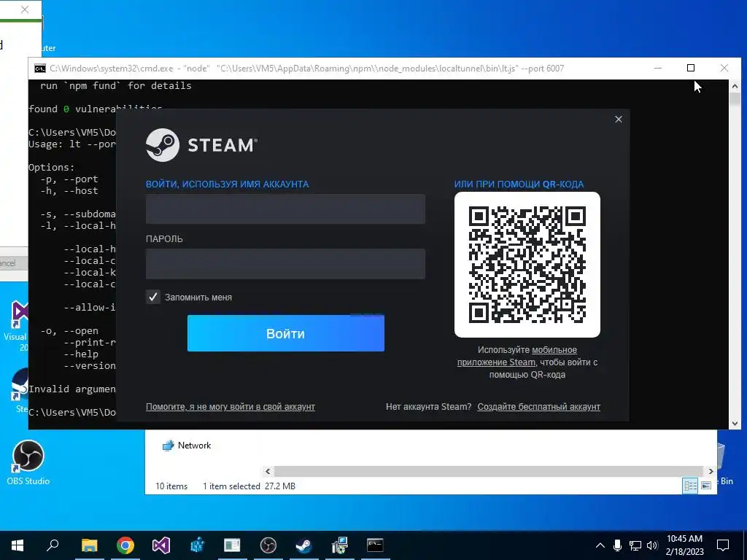Click File Explorer horizontal scrollbar track
This screenshot has height=560, width=747.
[489, 472]
